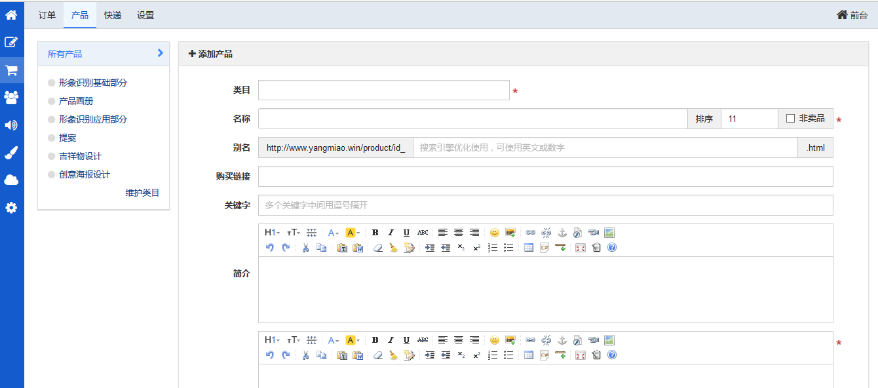Toggle bold in the 简介 editor toolbar
This screenshot has width=878, height=388.
(x=375, y=232)
